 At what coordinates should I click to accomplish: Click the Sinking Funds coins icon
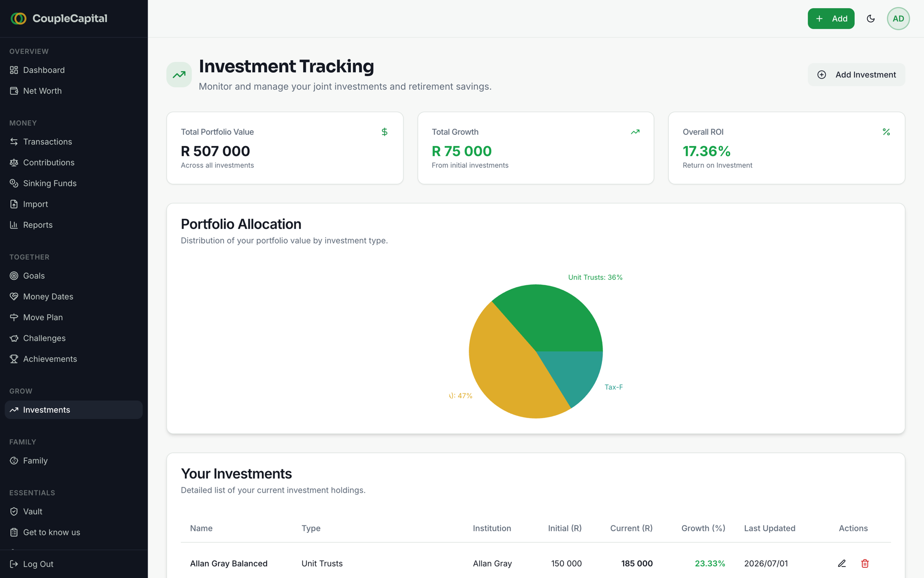[x=14, y=184]
